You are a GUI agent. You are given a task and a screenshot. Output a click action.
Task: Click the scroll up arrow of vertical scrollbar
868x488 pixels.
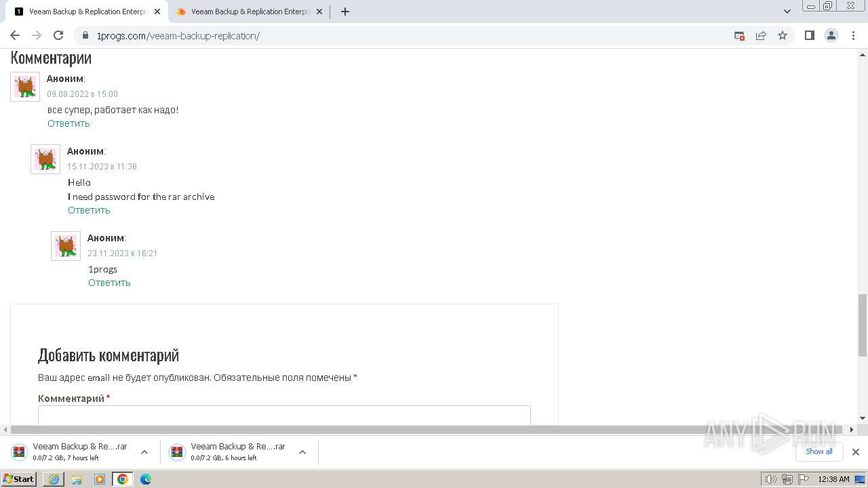pyautogui.click(x=863, y=54)
